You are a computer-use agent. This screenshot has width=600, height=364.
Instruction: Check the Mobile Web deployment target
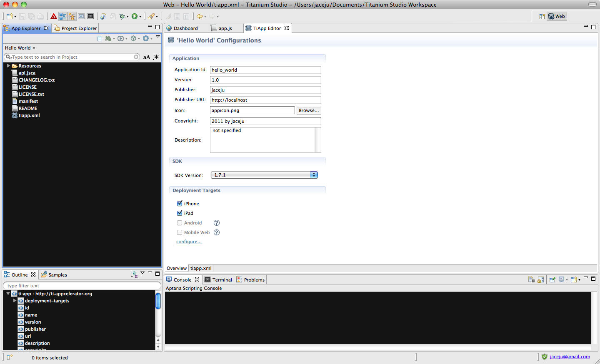180,232
